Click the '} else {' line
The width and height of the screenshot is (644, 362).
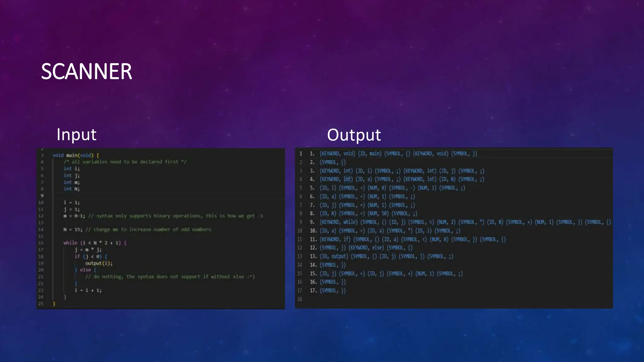85,270
